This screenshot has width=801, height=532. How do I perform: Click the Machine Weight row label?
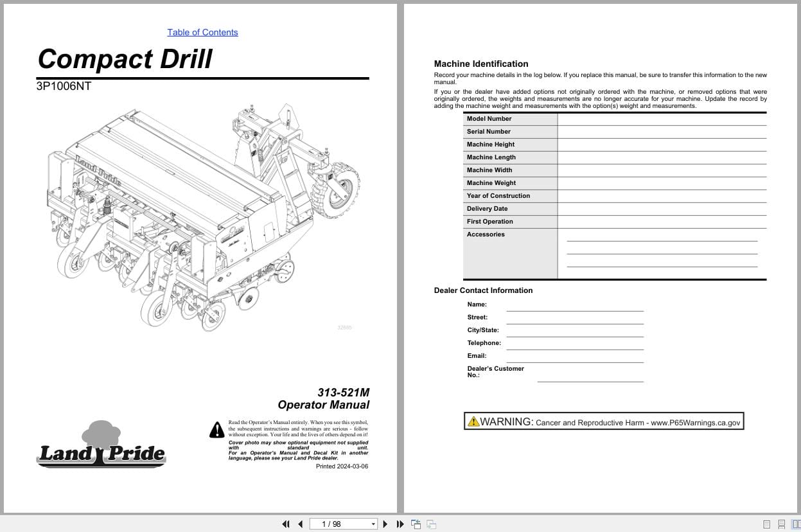point(491,183)
